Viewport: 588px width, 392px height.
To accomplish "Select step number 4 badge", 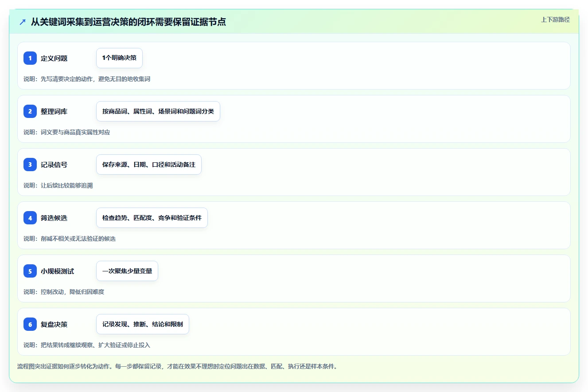I will pos(30,218).
